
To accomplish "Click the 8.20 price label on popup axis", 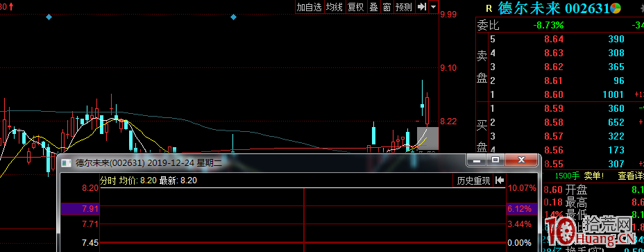I will (x=90, y=188).
